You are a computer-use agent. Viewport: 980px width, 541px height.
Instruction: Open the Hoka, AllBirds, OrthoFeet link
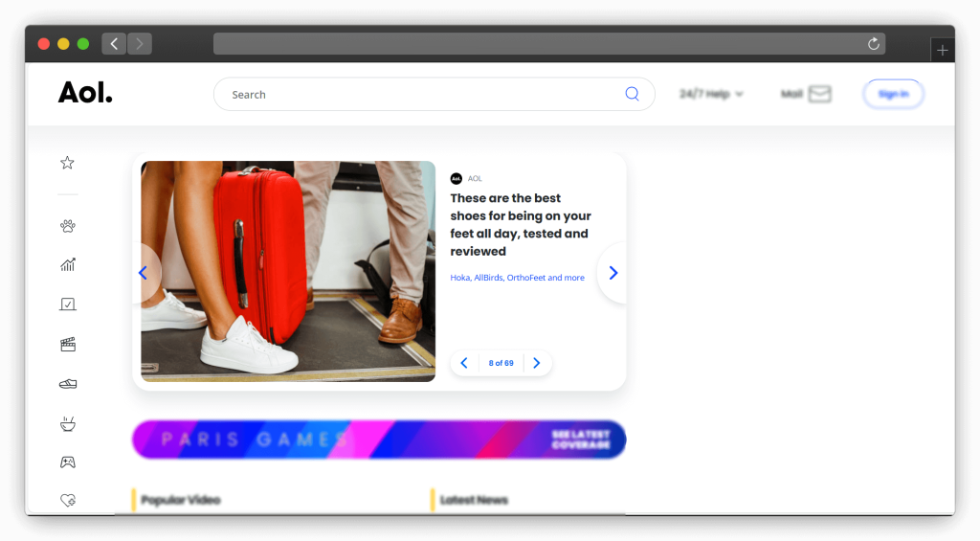click(x=517, y=278)
